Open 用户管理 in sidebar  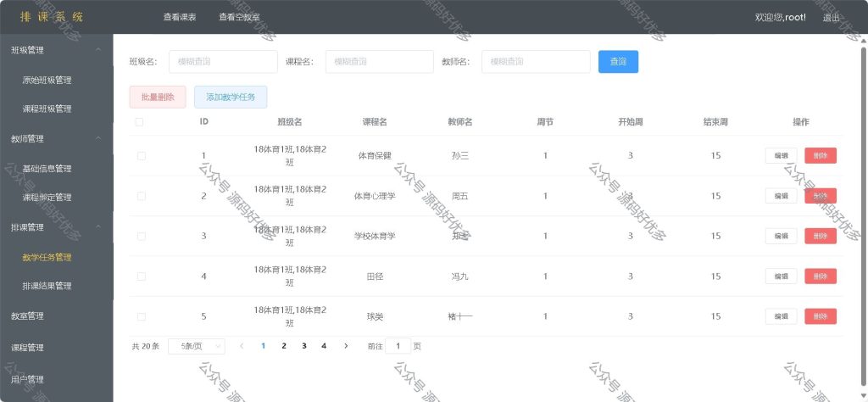[x=28, y=379]
